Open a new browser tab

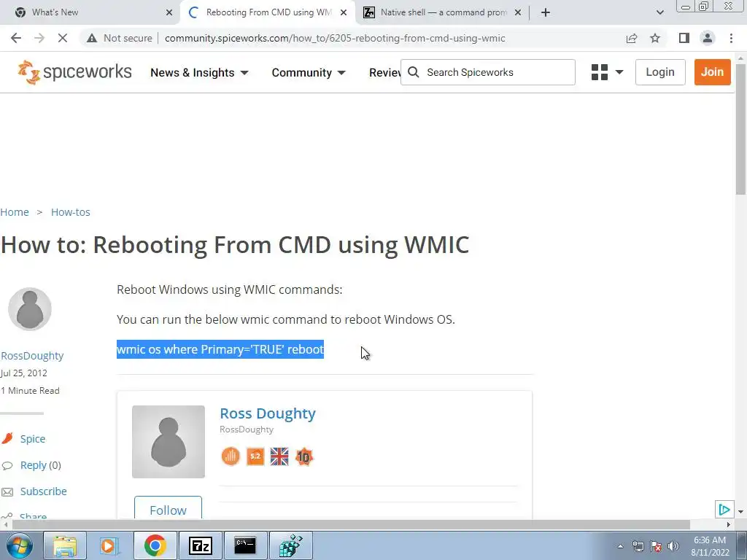[x=546, y=12]
